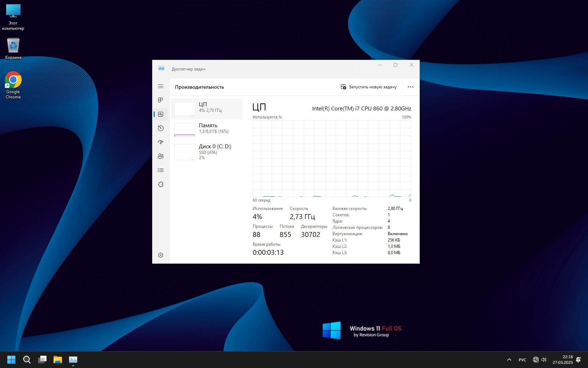Expand the hidden system tray icons chevron
Viewport: 588px width, 368px height.
pos(509,360)
